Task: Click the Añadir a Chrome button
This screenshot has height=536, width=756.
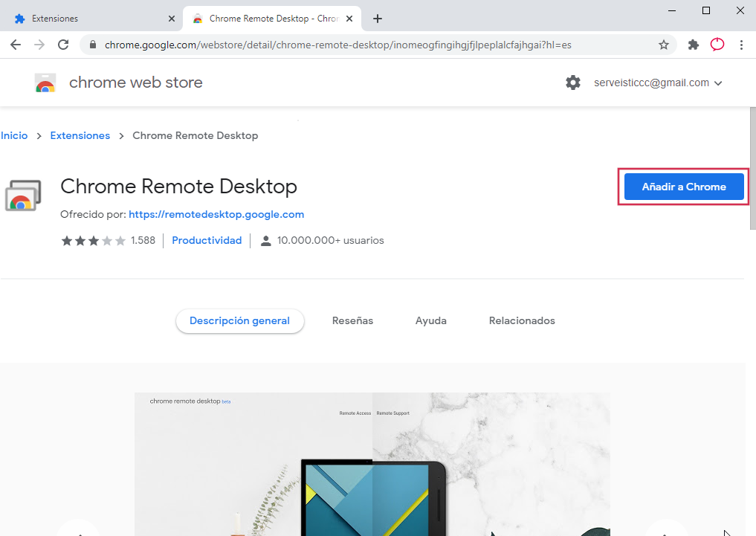Action: (684, 187)
